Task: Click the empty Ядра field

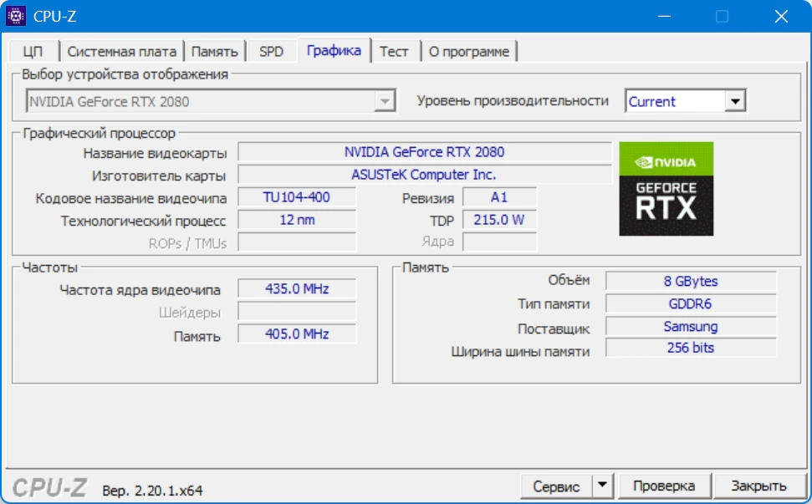Action: pos(499,242)
